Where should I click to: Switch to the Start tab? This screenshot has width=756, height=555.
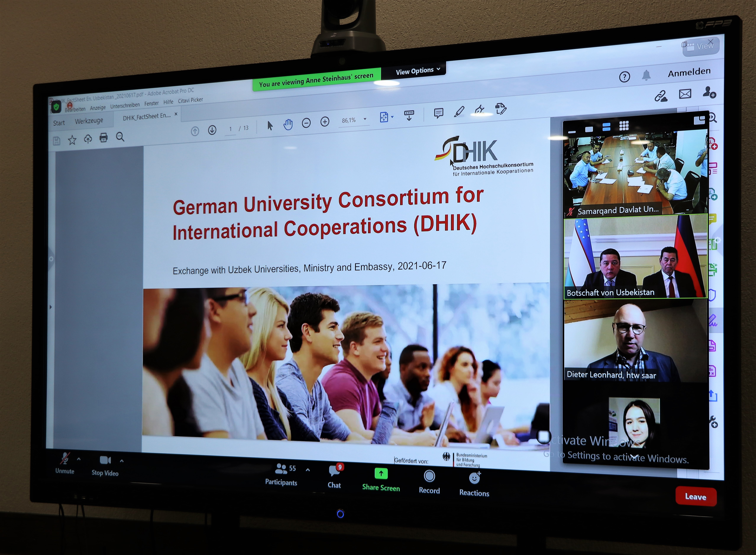59,123
